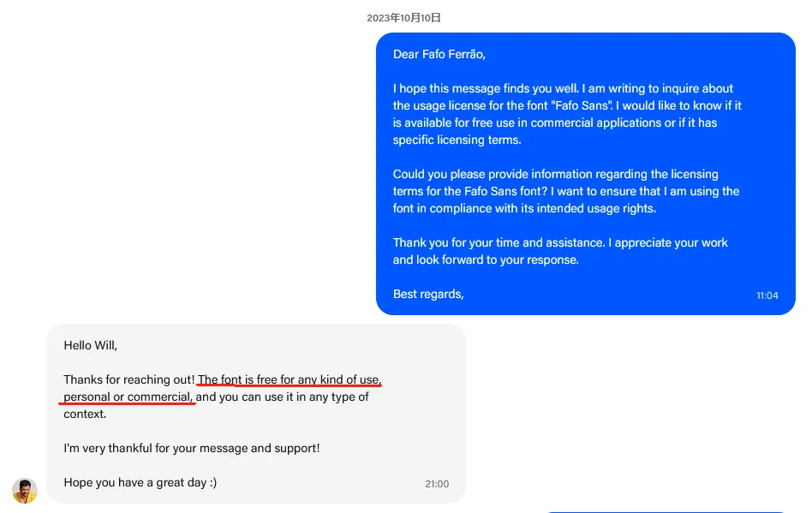Click the underlined "The font is free" text
Image resolution: width=812 pixels, height=513 pixels.
coord(237,379)
